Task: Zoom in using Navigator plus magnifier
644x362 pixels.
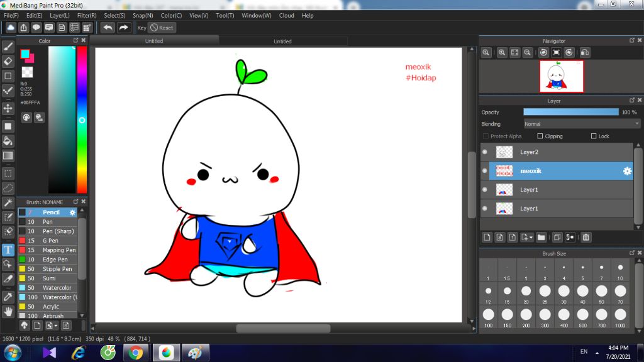Action: tap(501, 53)
